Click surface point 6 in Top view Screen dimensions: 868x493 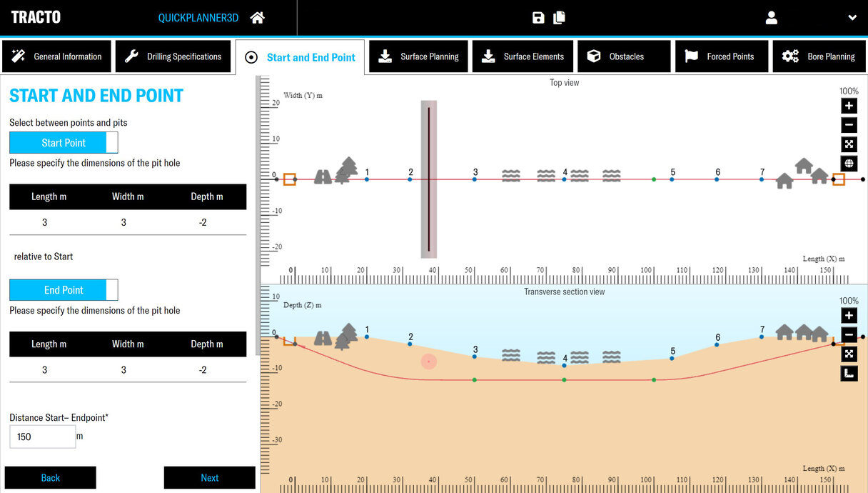tap(717, 179)
